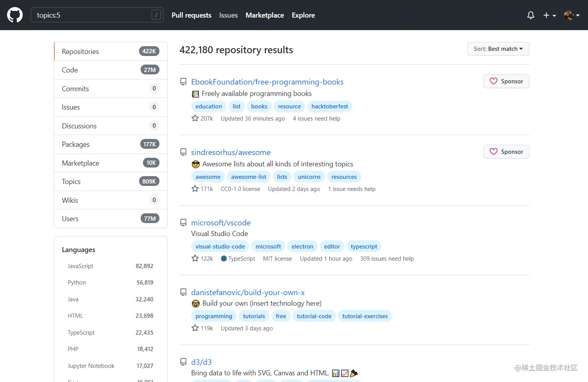Select the Issues filter in the sidebar
The height and width of the screenshot is (382, 588).
pos(111,107)
